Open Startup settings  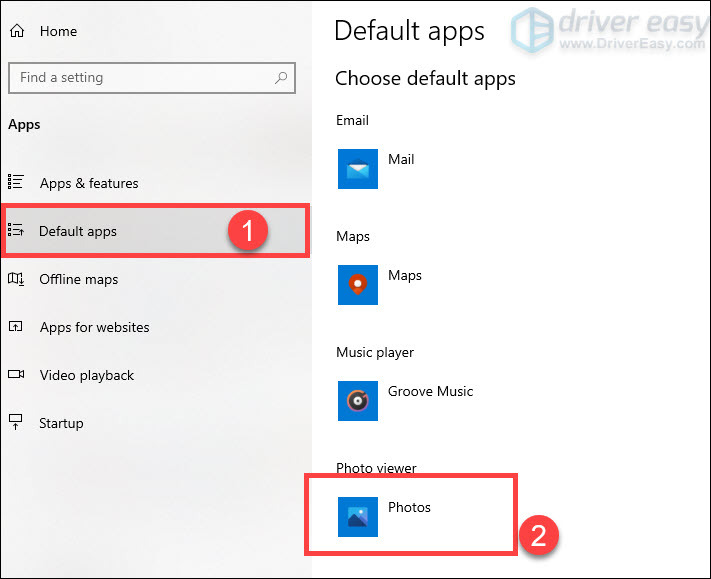(61, 423)
